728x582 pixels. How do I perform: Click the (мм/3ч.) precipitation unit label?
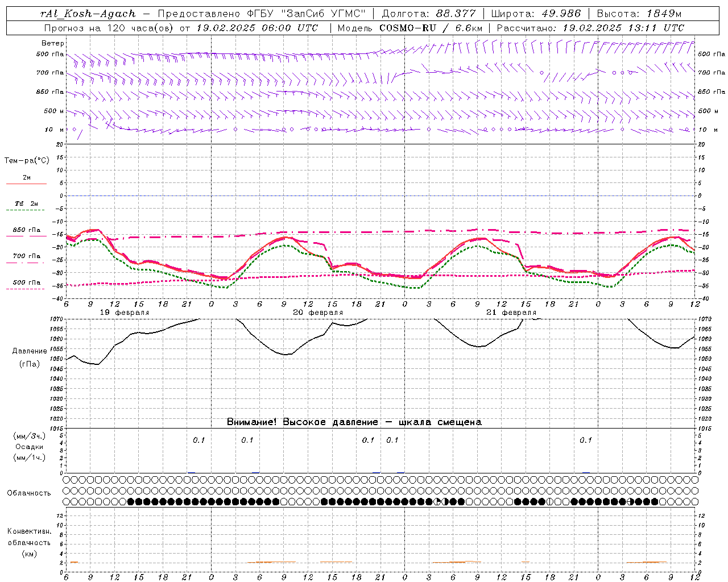29,436
